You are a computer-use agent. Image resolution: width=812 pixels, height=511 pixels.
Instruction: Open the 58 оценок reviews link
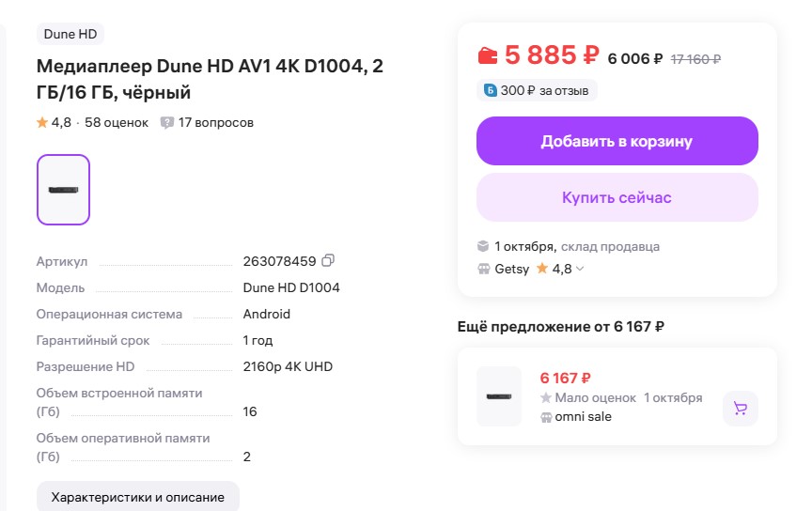[117, 122]
